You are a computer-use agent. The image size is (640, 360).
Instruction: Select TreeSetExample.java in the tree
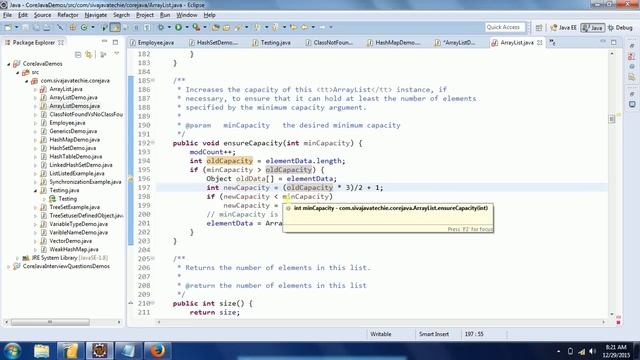74,207
